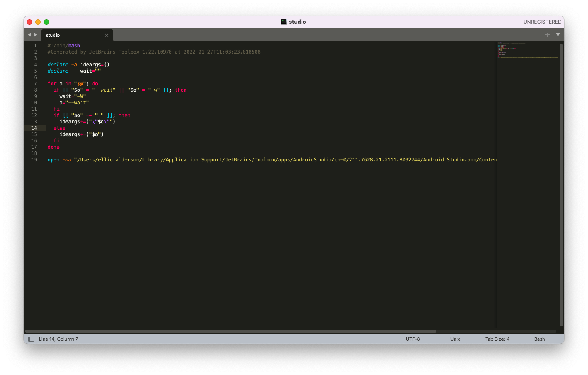The width and height of the screenshot is (588, 375).
Task: Click the UNREGISTERED label in the title bar
Action: (542, 22)
